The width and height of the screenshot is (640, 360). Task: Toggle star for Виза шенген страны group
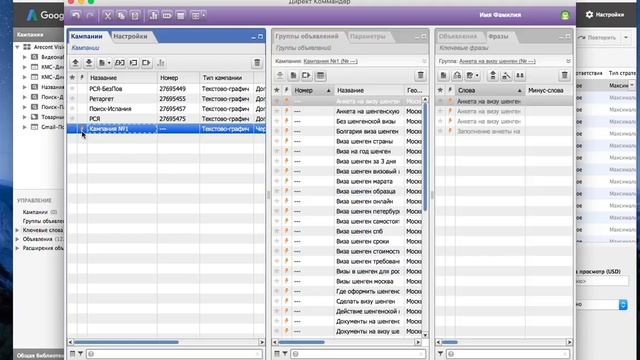pyautogui.click(x=277, y=141)
